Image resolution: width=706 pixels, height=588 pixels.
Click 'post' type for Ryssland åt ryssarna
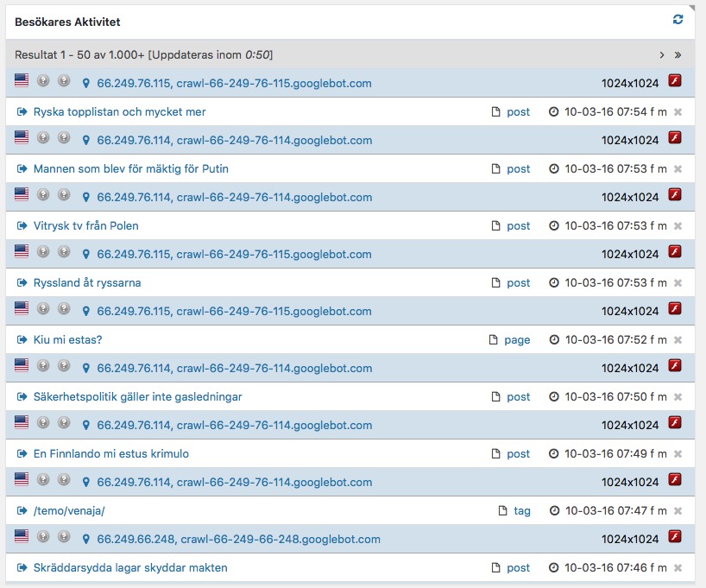pyautogui.click(x=518, y=283)
